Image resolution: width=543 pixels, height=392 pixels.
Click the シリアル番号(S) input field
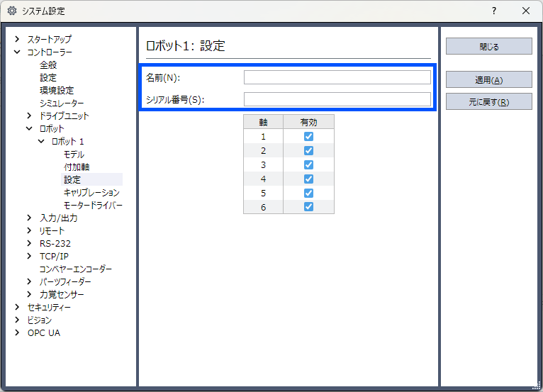pyautogui.click(x=337, y=99)
